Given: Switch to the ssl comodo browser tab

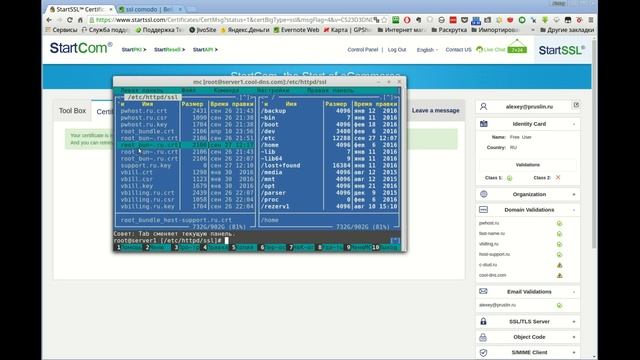Looking at the screenshot, I should 151,9.
